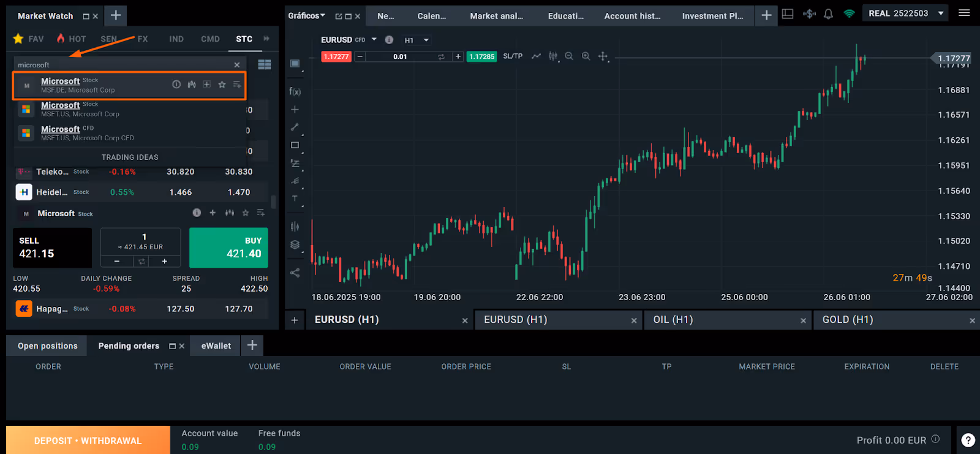Click the new order plus on MSF.DE result
Image resolution: width=980 pixels, height=454 pixels.
207,85
